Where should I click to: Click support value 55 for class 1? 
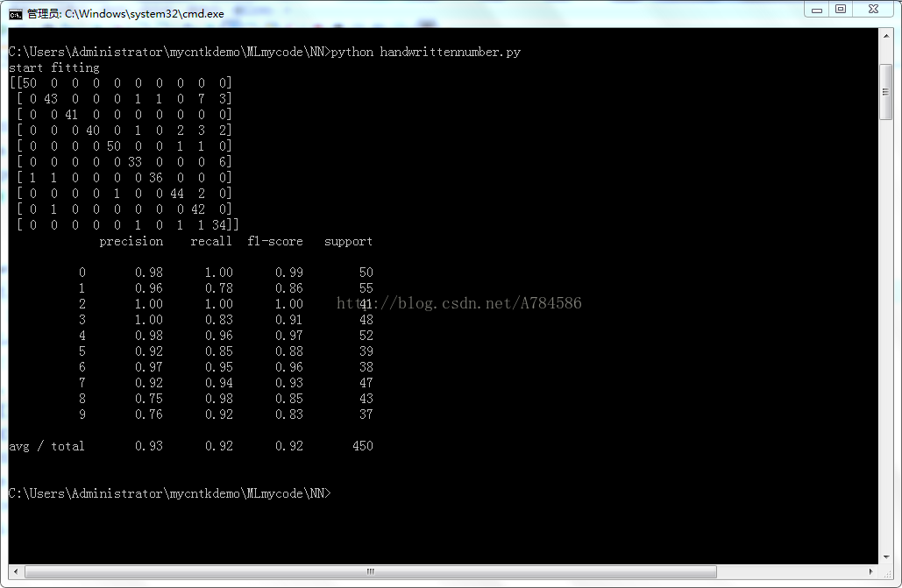coord(366,287)
